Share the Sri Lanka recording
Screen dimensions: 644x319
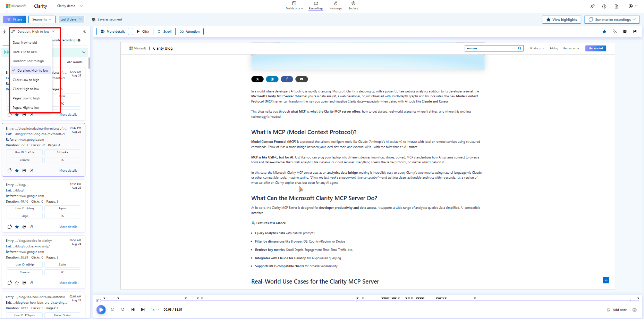[x=24, y=171]
